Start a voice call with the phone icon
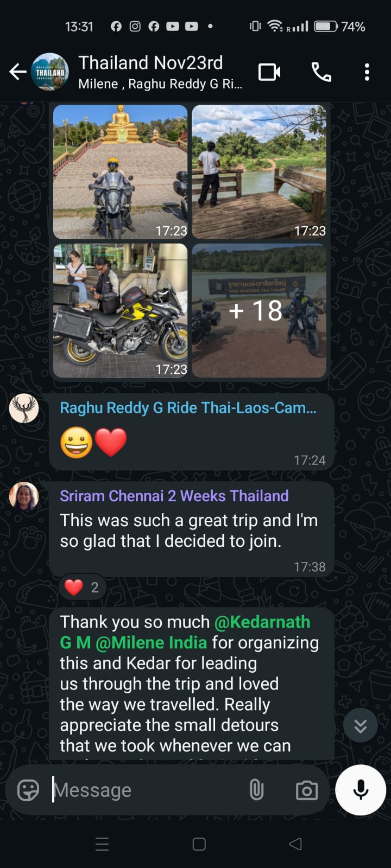The image size is (391, 868). (321, 72)
